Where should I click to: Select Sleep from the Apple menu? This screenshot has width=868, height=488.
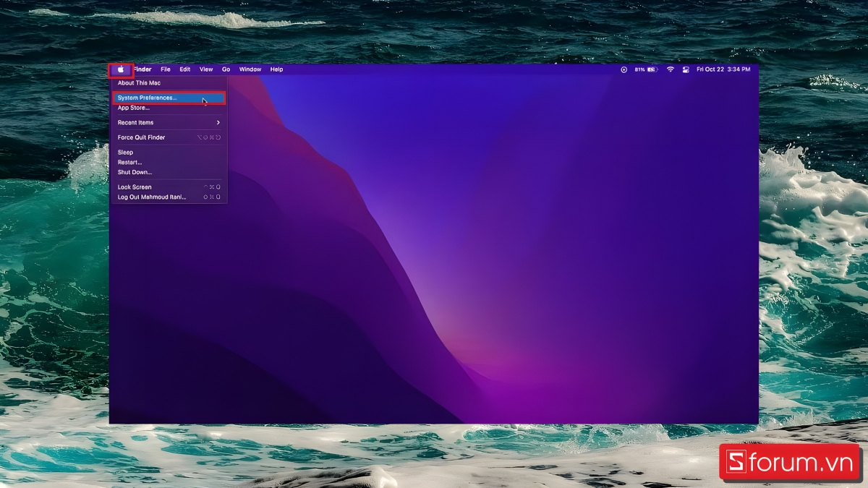click(169, 153)
